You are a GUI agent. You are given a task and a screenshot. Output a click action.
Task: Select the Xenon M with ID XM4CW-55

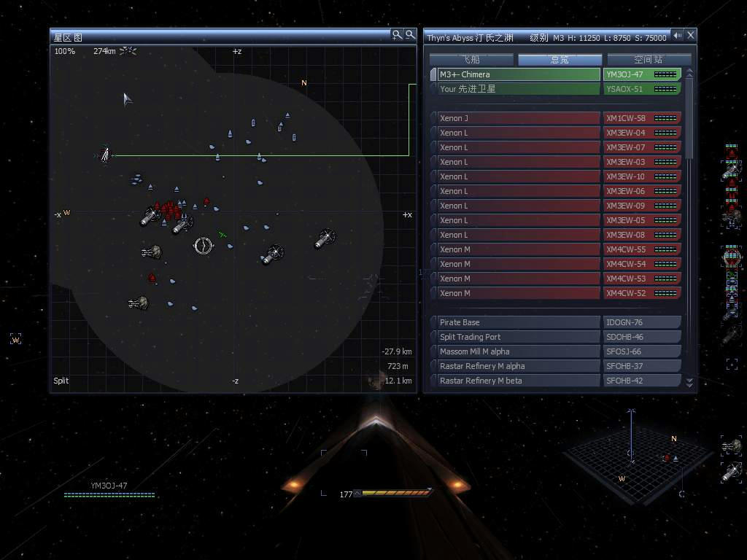(x=555, y=249)
